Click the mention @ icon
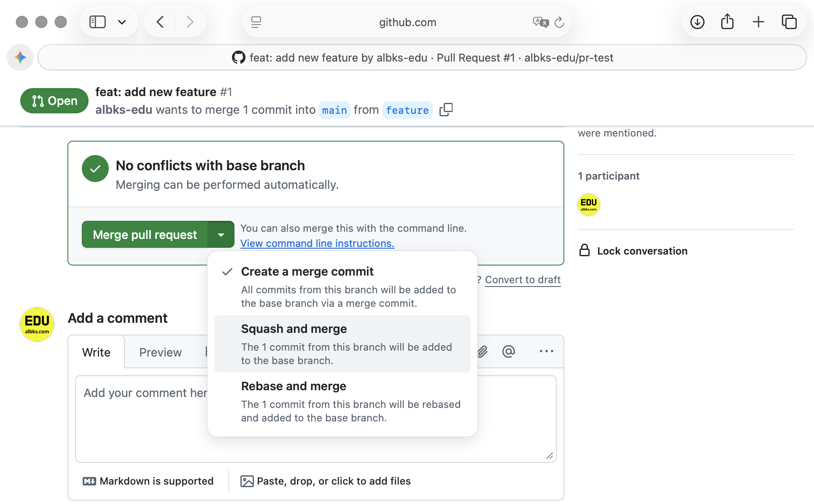Screen dimensions: 814x504 (509, 351)
